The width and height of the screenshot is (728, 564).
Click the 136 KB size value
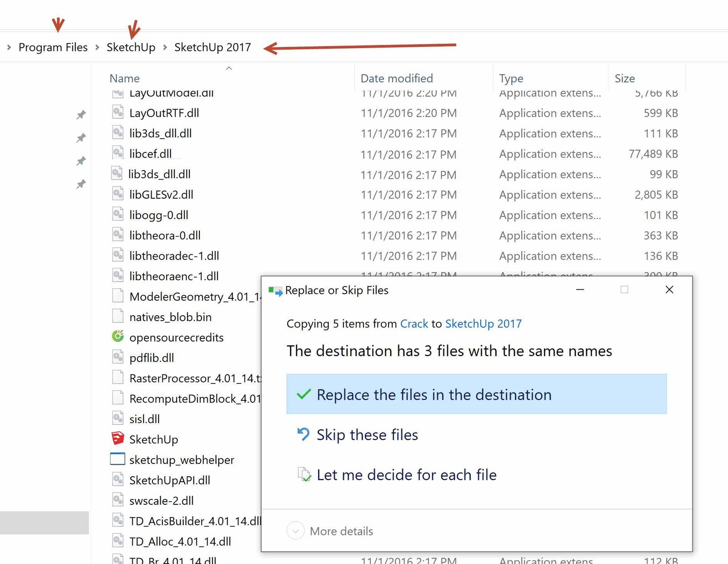tap(661, 256)
